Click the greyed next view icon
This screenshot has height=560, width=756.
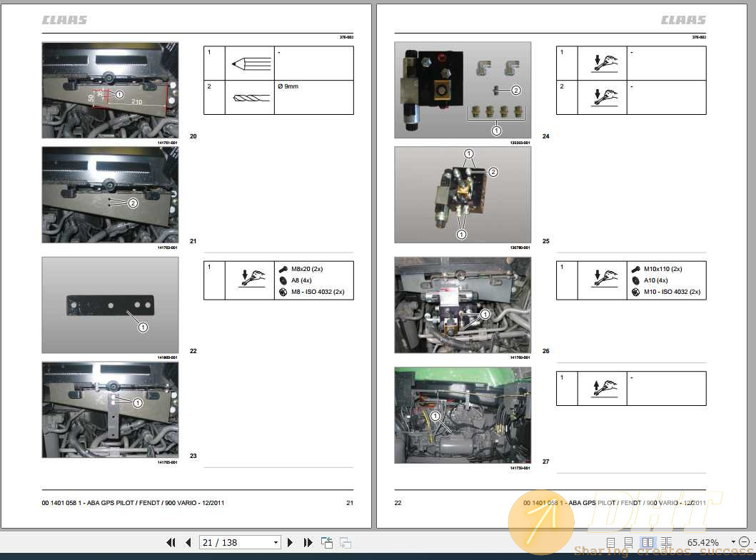(346, 543)
